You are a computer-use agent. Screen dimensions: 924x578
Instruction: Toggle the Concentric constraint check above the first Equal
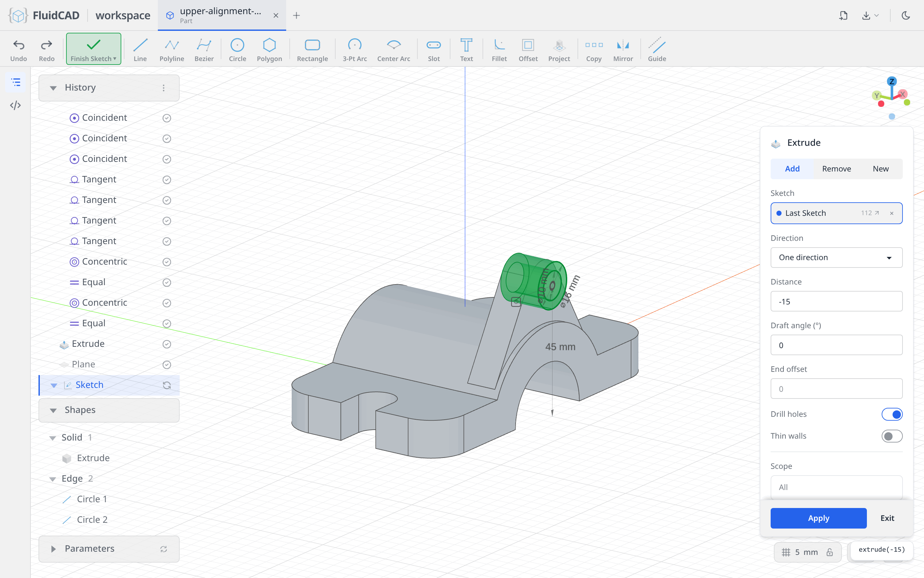(167, 262)
